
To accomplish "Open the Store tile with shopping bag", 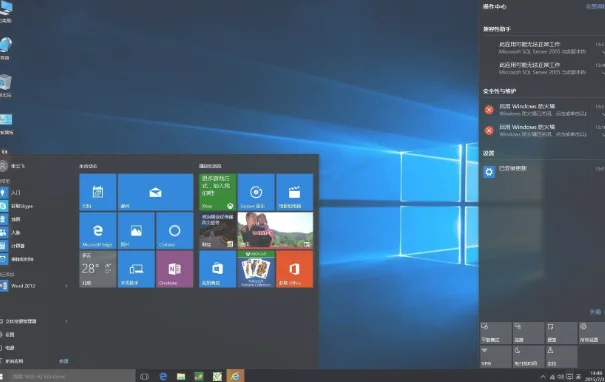I will point(217,269).
